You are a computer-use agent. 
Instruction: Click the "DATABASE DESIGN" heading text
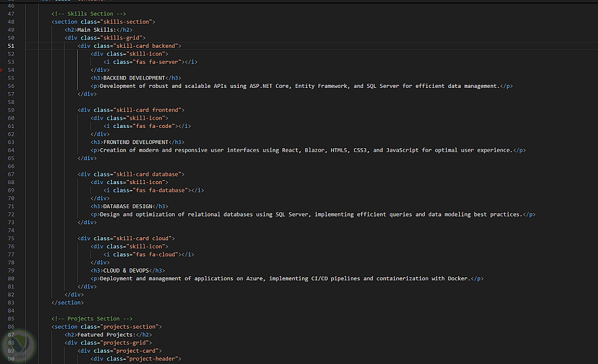pos(127,206)
